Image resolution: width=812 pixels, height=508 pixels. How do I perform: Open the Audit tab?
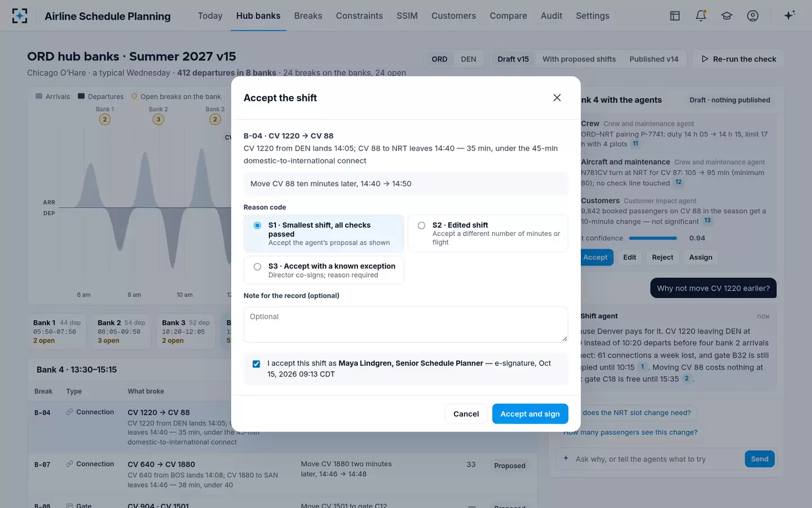[x=551, y=16]
